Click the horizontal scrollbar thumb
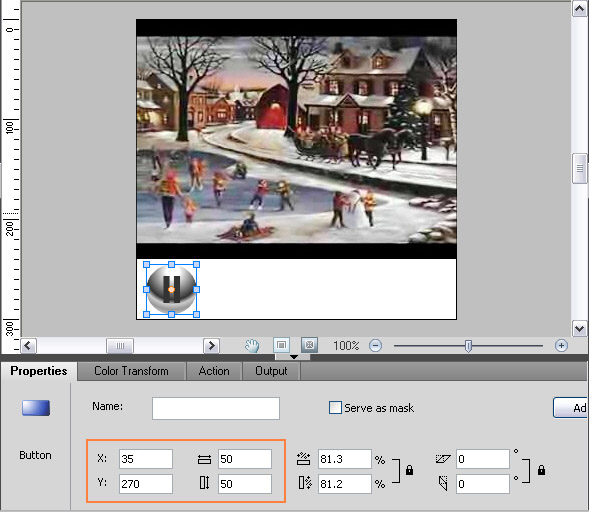 pos(120,346)
